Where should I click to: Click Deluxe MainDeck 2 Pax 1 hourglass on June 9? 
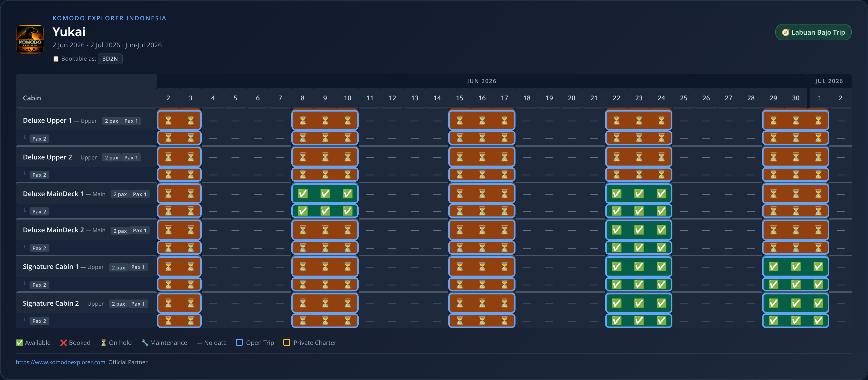pyautogui.click(x=325, y=230)
